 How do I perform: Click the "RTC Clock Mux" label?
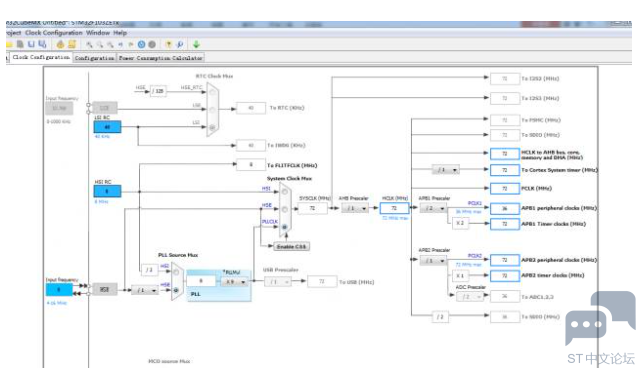coord(214,76)
